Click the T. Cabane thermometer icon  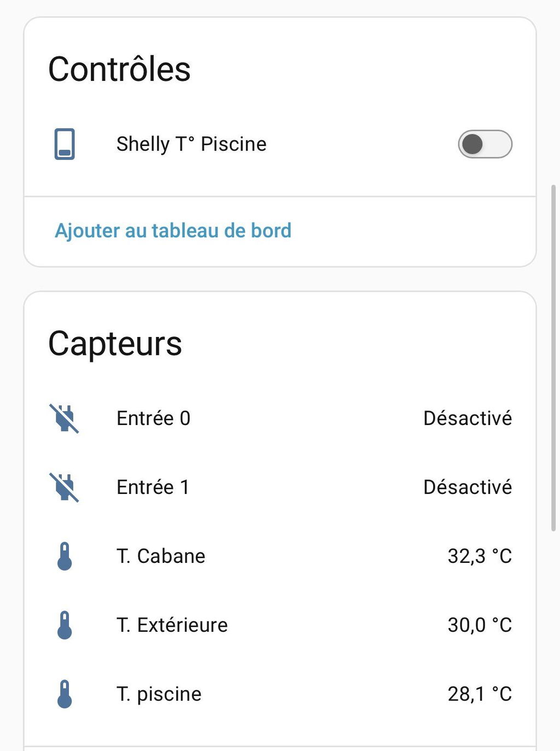(65, 556)
